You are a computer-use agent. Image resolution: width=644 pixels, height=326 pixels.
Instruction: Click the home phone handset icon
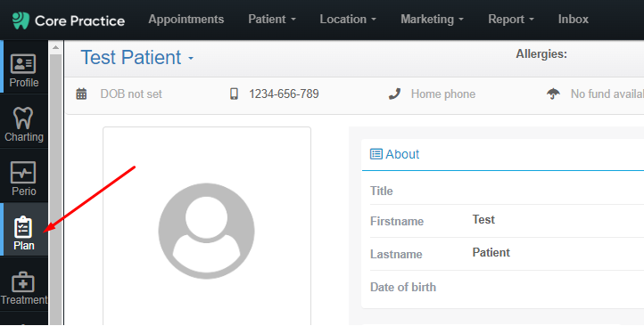click(x=394, y=94)
